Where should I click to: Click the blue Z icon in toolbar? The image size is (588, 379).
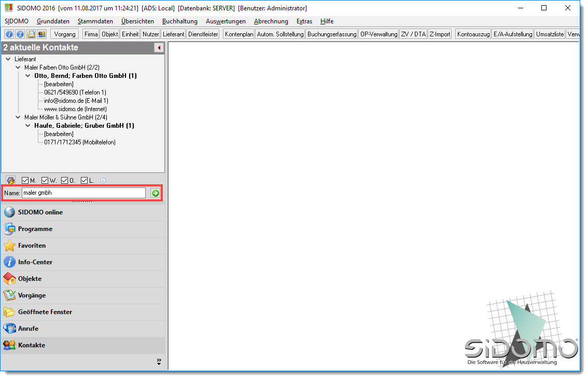pyautogui.click(x=20, y=34)
